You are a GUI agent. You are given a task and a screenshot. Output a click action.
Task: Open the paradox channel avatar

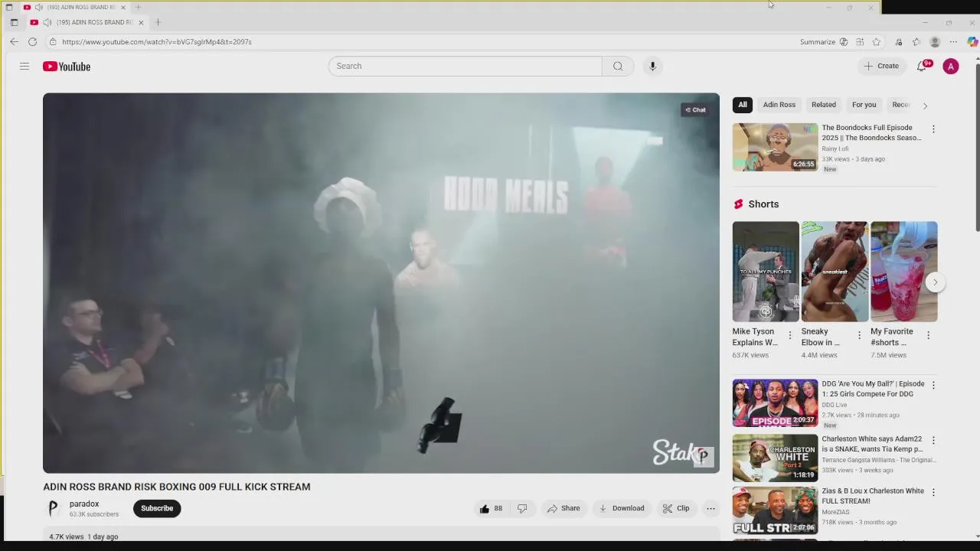coord(53,508)
